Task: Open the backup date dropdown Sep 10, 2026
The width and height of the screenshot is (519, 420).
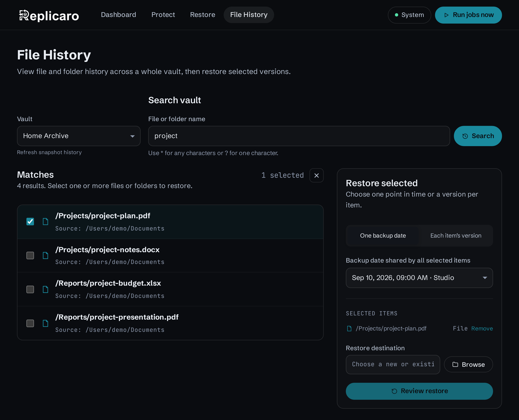Action: click(x=419, y=278)
